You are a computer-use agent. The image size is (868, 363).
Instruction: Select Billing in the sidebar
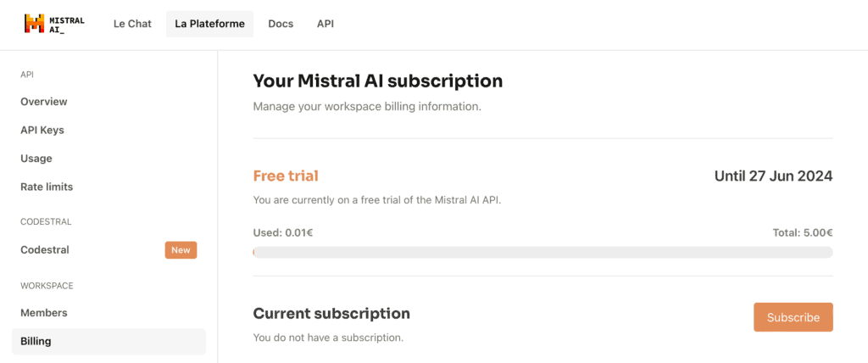(36, 341)
